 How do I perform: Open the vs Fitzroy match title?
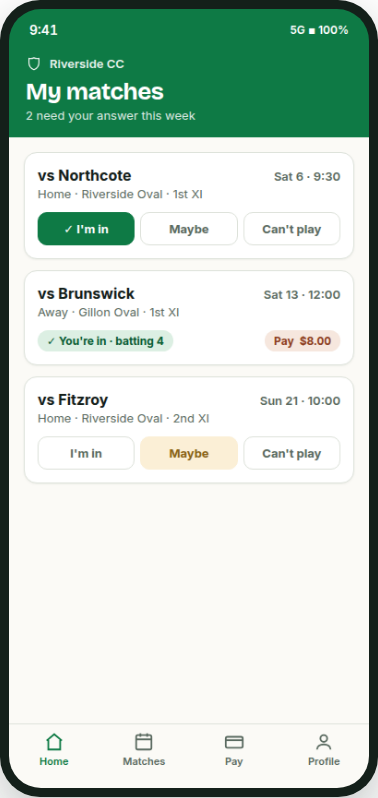pyautogui.click(x=73, y=400)
